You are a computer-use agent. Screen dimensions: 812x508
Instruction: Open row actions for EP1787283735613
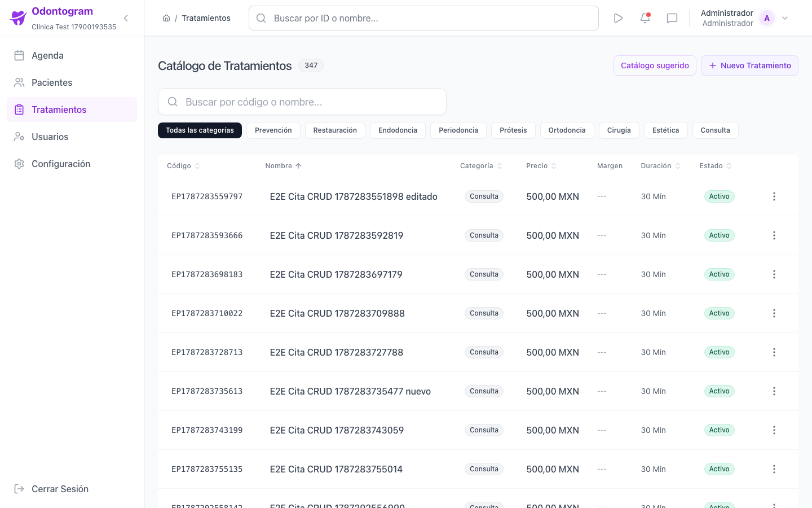[x=774, y=391]
